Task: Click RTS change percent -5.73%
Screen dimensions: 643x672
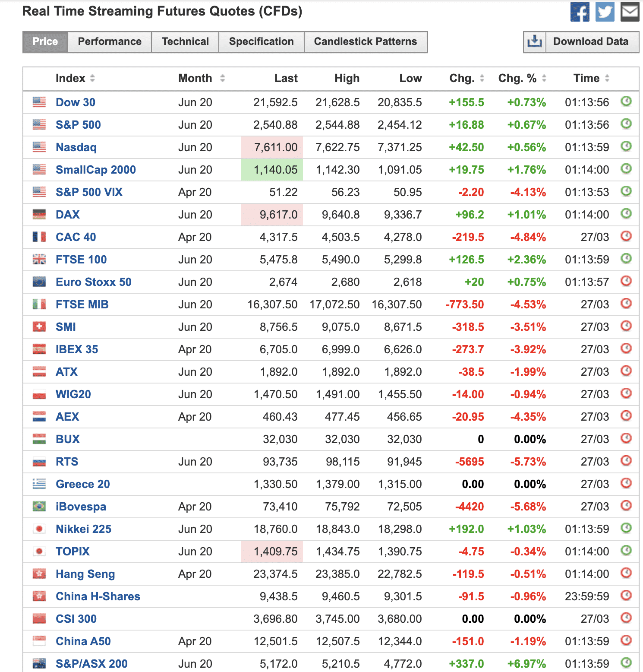Action: click(x=528, y=462)
